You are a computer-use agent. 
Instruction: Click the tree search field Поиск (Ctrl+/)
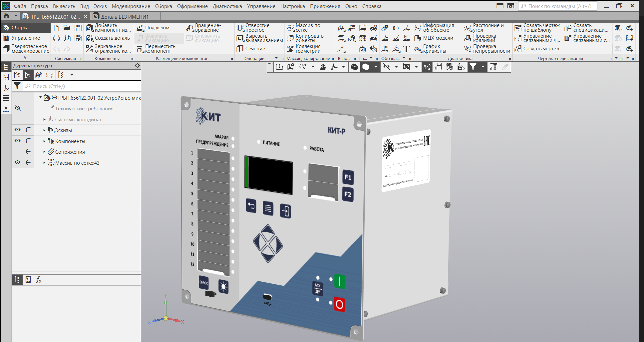click(83, 86)
